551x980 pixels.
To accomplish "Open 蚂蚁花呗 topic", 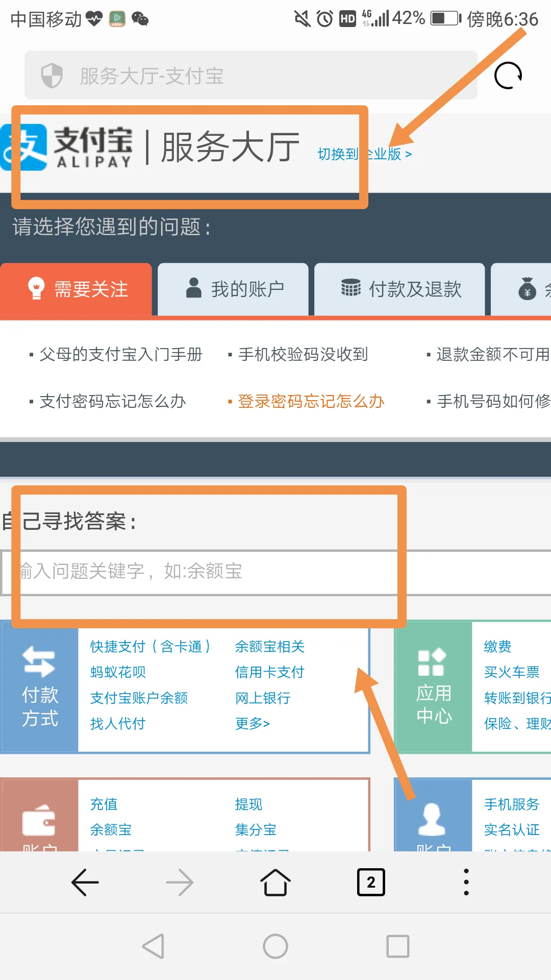I will click(118, 672).
